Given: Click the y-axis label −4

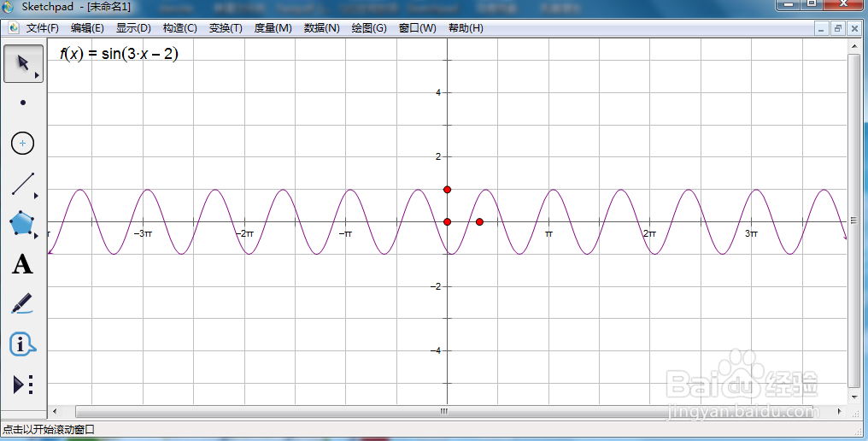Looking at the screenshot, I should (x=437, y=350).
